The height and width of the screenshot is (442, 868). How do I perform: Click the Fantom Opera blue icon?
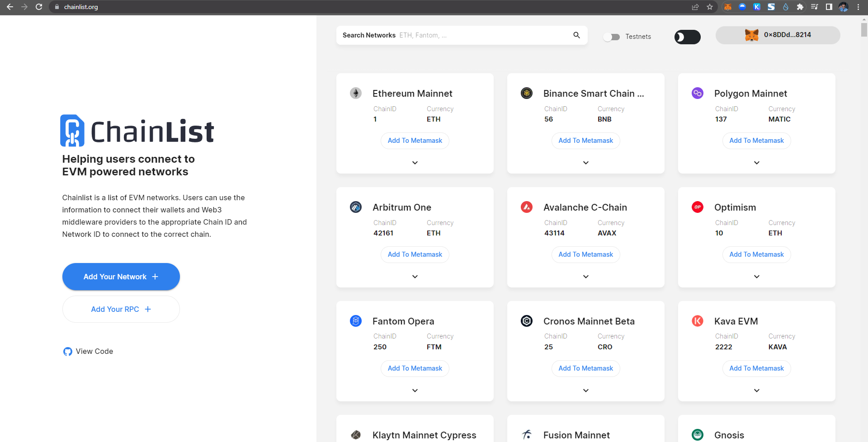[x=356, y=321]
